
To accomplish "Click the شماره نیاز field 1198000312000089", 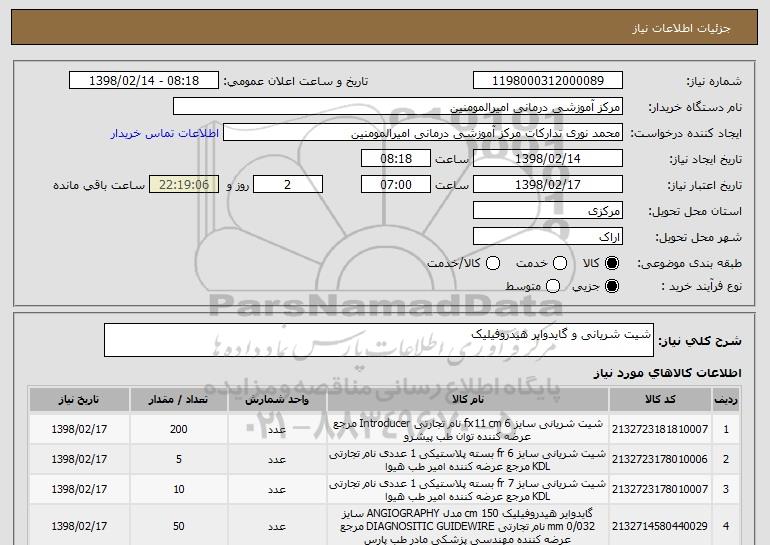I will pyautogui.click(x=548, y=80).
